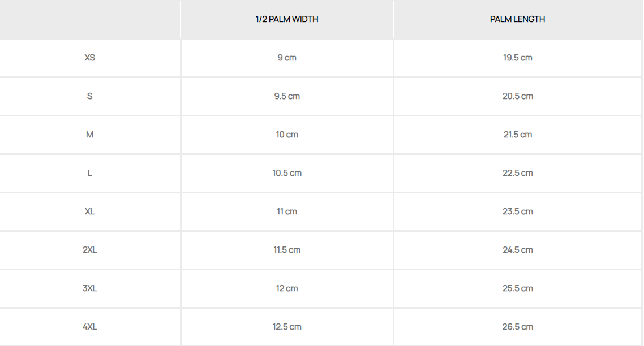Select the XS size row label
The image size is (644, 346).
coord(89,58)
